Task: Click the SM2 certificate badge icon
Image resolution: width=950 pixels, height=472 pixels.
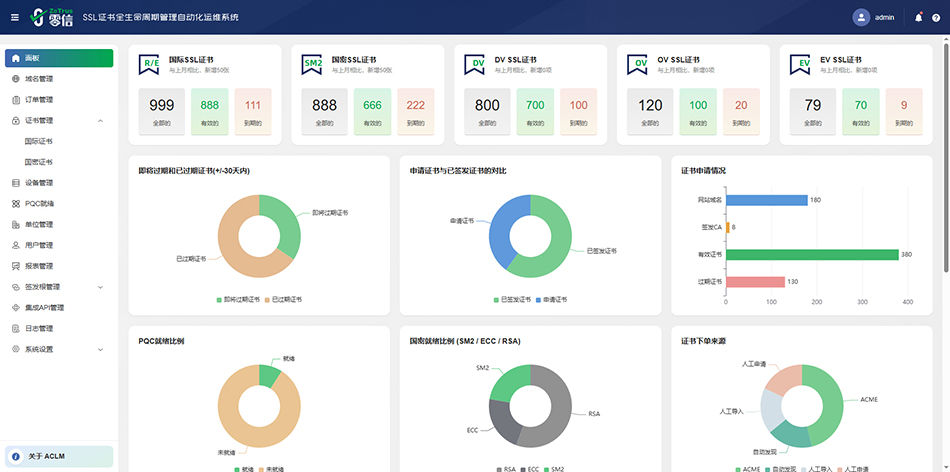Action: click(314, 64)
